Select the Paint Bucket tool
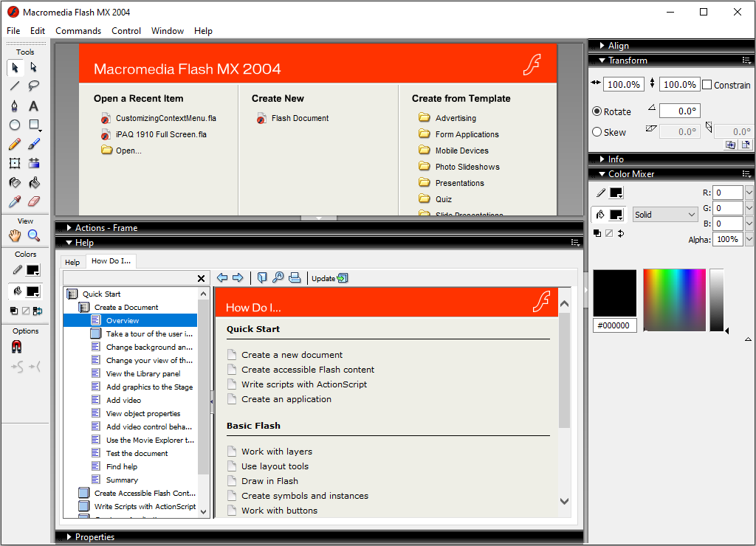 [33, 183]
